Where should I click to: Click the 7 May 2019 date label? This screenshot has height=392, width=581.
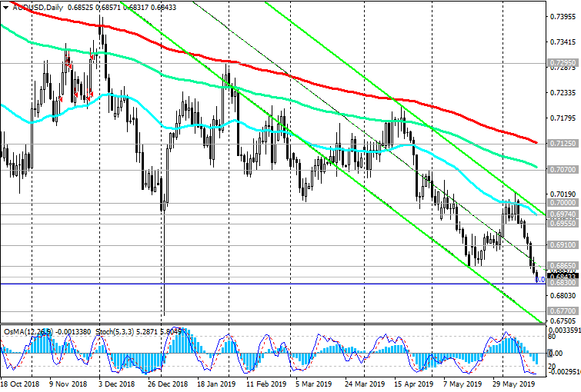click(462, 384)
